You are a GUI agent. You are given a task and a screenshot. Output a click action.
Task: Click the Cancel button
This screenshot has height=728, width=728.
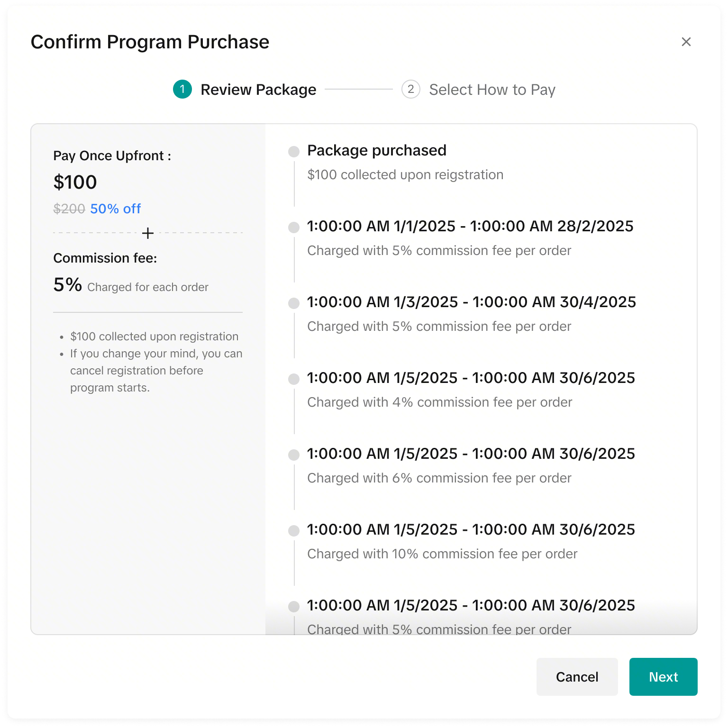pos(577,676)
